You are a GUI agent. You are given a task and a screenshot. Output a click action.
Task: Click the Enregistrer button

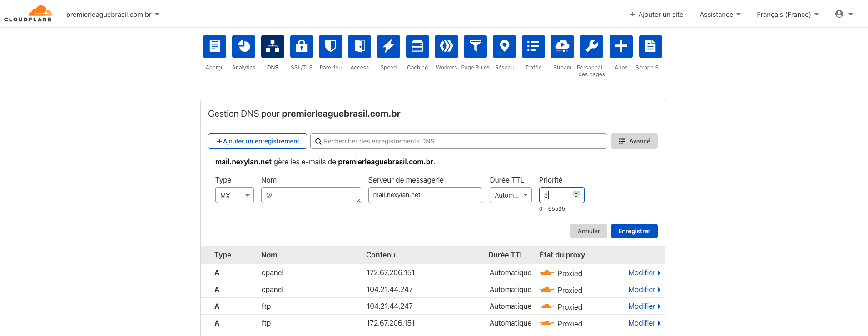pyautogui.click(x=634, y=231)
